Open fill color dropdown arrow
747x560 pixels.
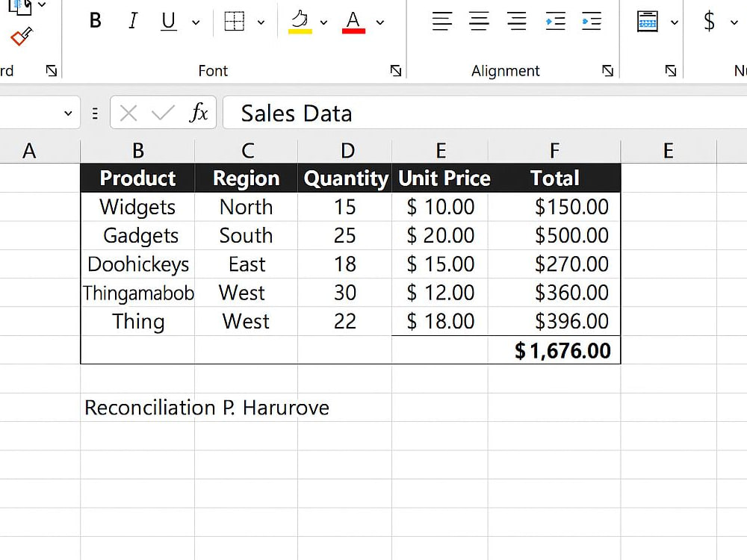pos(324,22)
